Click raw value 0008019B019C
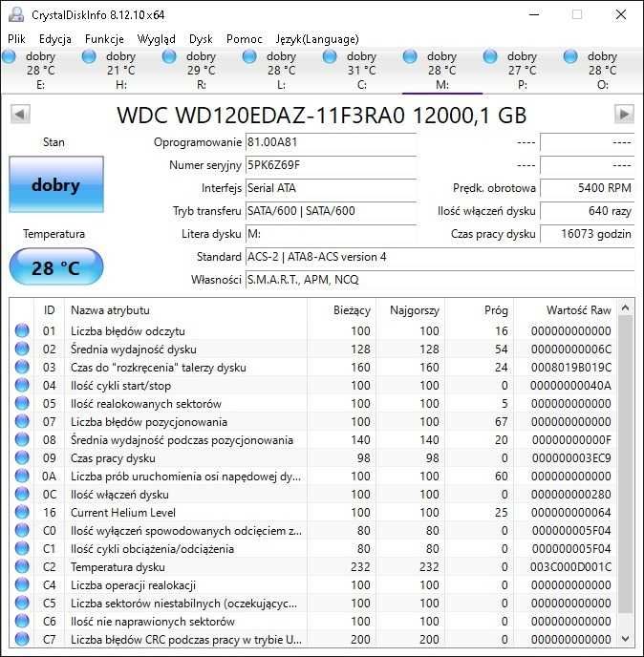 tap(571, 368)
